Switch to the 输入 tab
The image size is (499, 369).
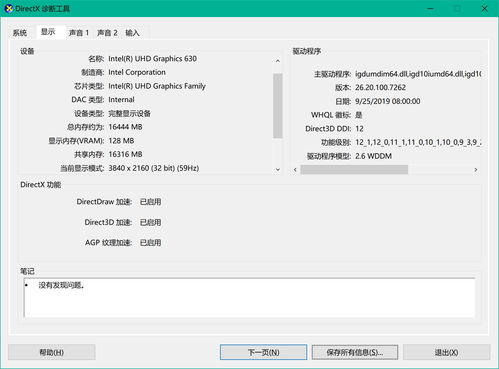point(132,33)
